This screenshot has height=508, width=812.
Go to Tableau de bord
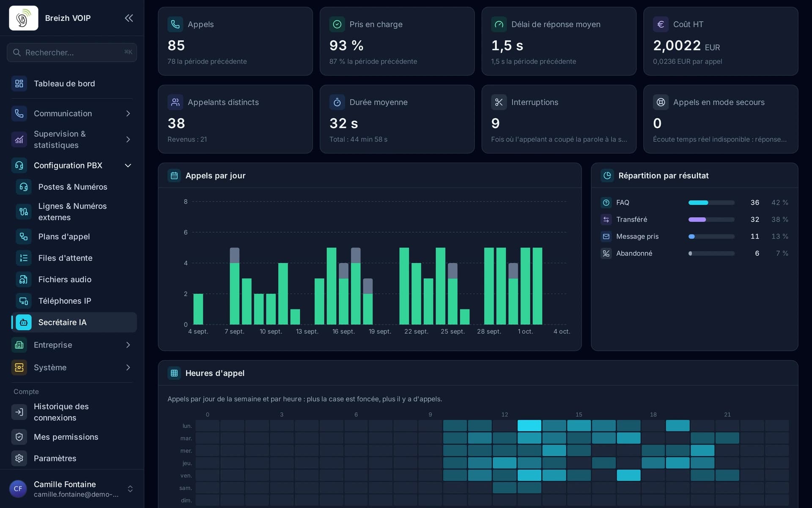[x=72, y=83]
